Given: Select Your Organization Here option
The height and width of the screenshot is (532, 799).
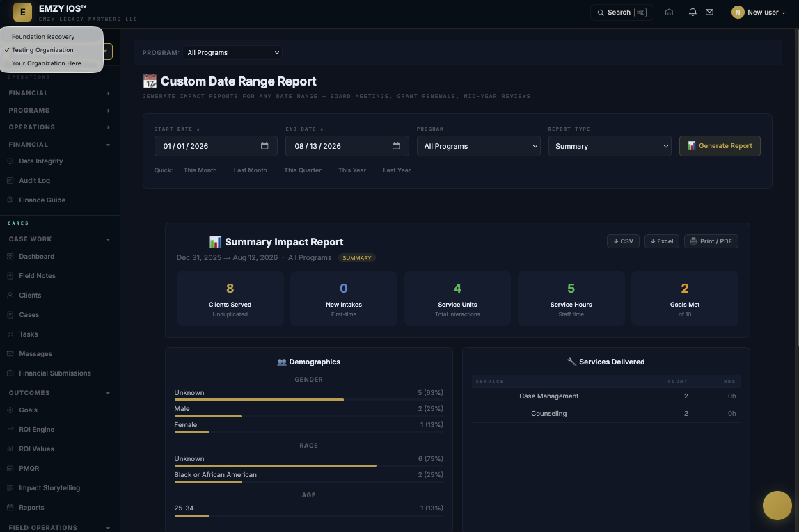Looking at the screenshot, I should (52, 63).
